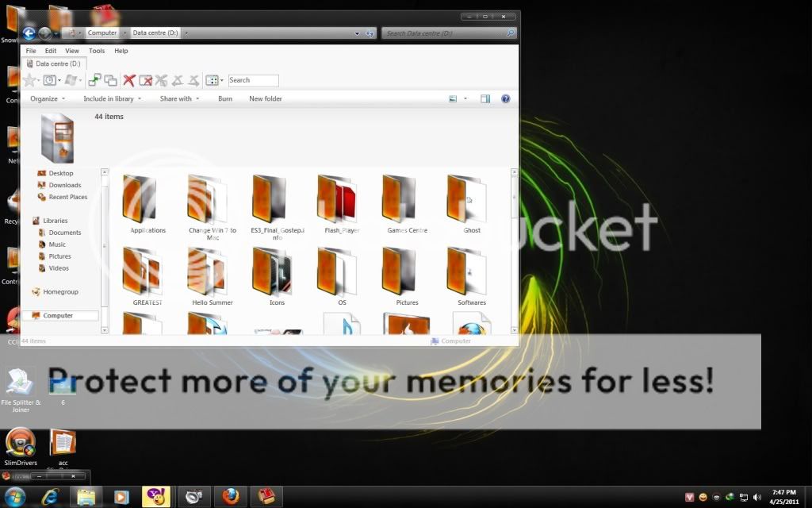The width and height of the screenshot is (812, 508).
Task: Click the window-with-red-X close icon
Action: (146, 80)
